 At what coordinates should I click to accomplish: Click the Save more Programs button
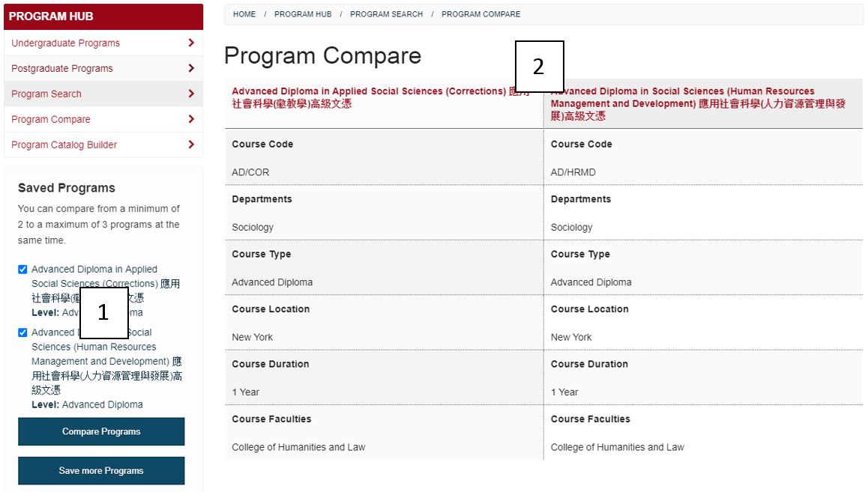[101, 470]
